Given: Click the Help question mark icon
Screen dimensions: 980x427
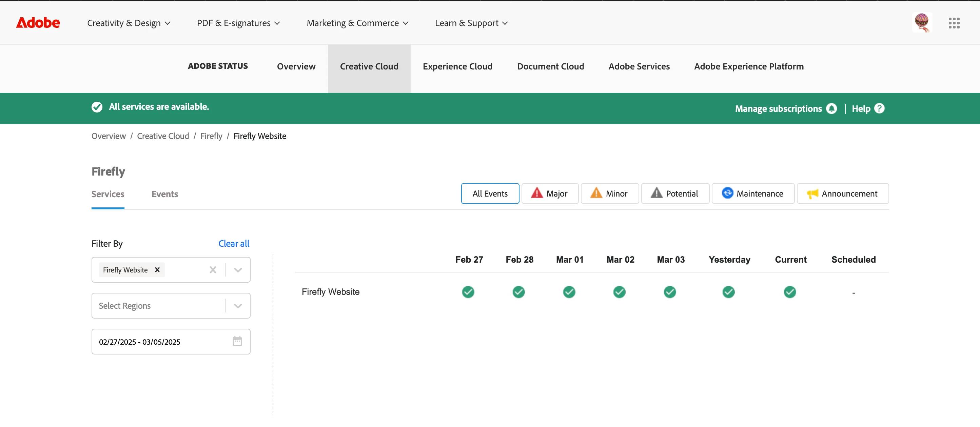Looking at the screenshot, I should (879, 108).
